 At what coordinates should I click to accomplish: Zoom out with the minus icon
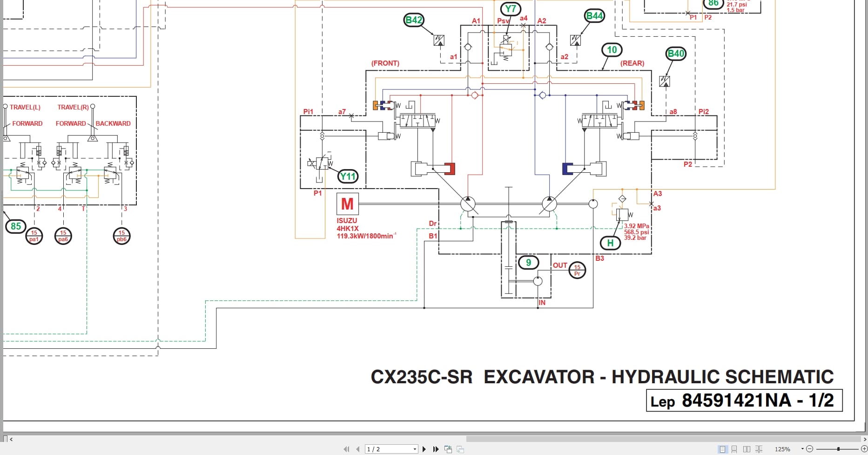[808, 449]
